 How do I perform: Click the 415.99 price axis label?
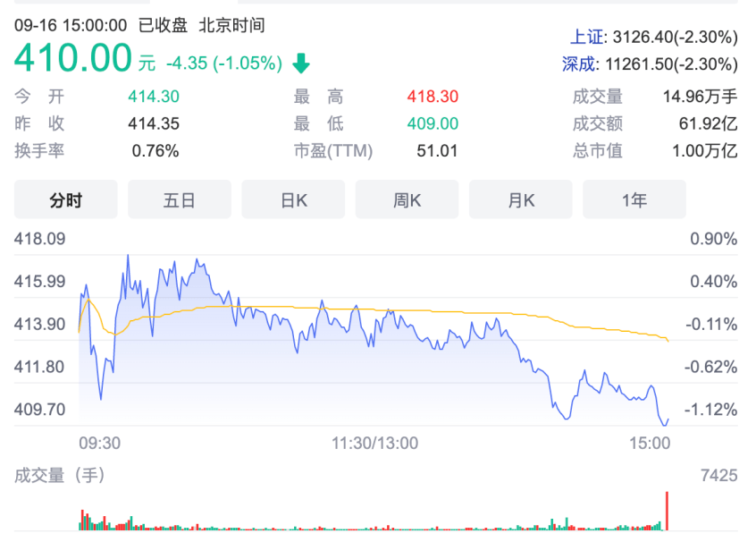point(39,282)
